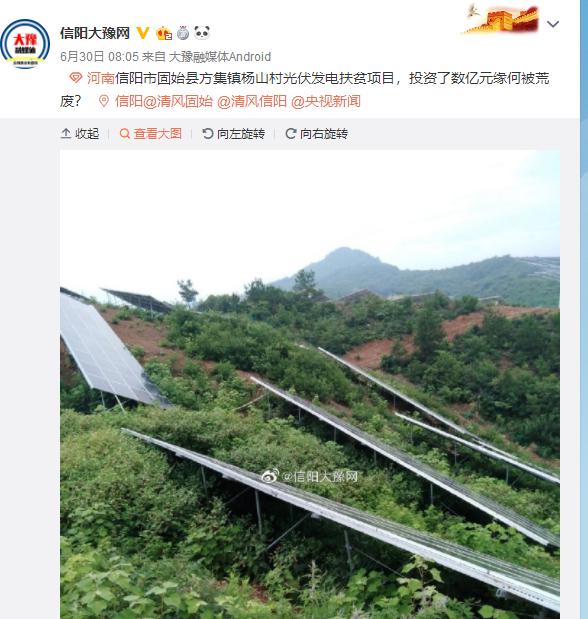Click the gold V verification badge
The height and width of the screenshot is (619, 588).
(x=143, y=33)
